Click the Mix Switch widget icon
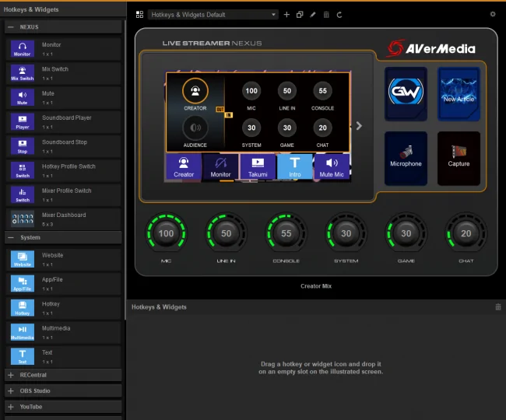 (23, 73)
